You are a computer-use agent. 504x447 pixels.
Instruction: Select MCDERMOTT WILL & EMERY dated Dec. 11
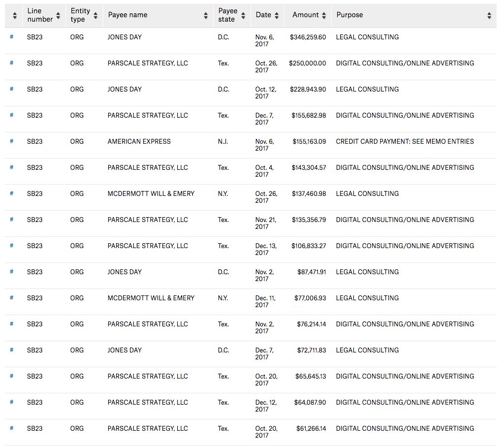151,298
